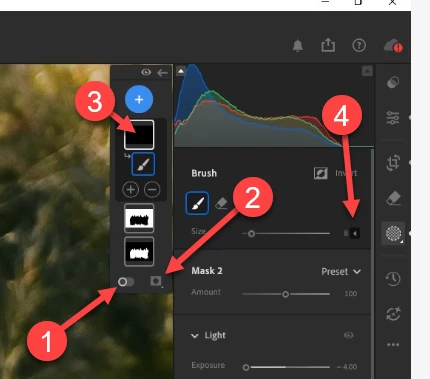Toggle shadow clipping triangle in histogram

click(181, 71)
